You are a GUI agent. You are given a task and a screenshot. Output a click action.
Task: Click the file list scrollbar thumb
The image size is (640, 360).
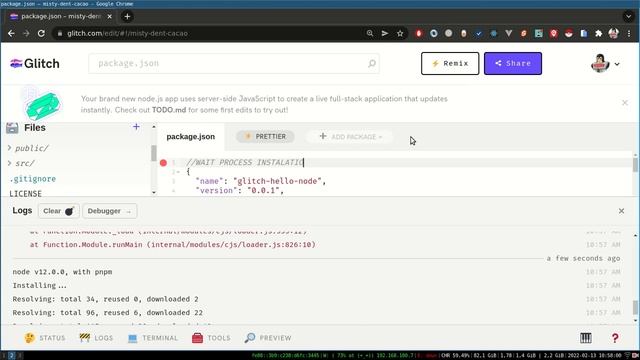(x=153, y=153)
